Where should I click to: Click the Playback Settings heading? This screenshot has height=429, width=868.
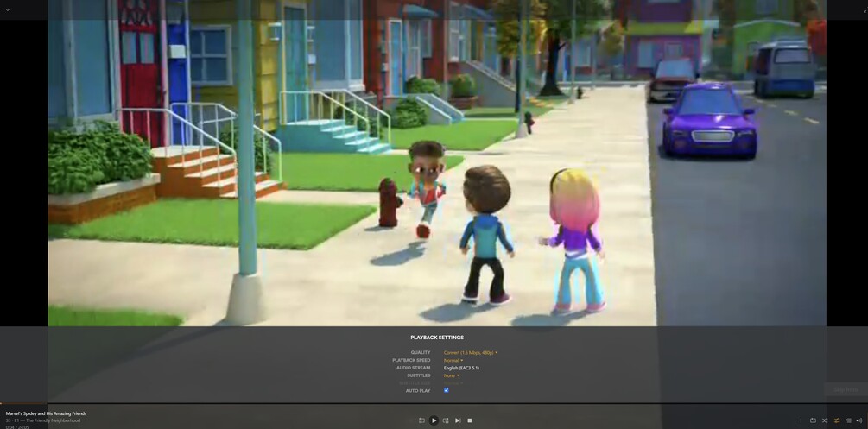point(437,338)
